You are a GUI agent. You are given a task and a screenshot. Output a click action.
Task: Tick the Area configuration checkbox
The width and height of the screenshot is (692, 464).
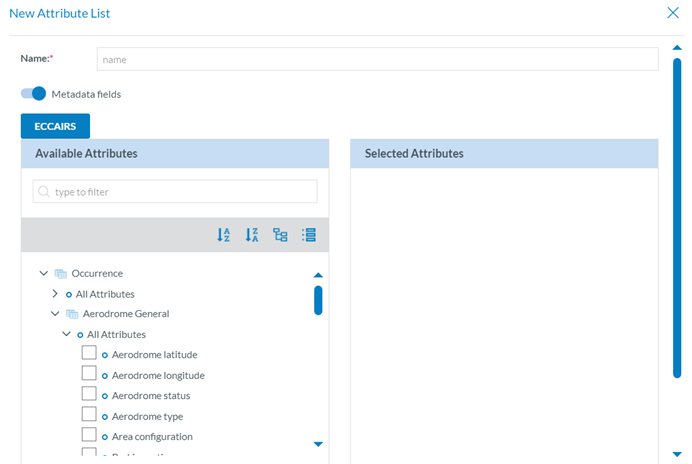(89, 435)
